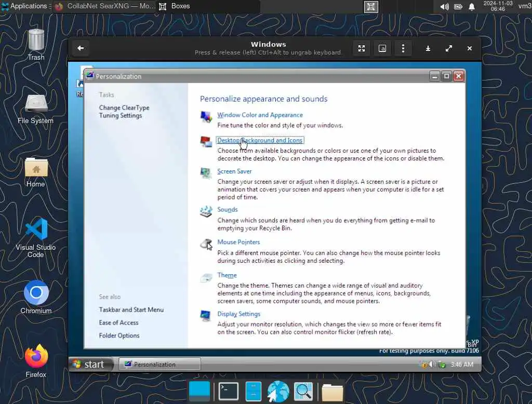Open the Boxes keyboard shortcuts icon
This screenshot has height=404, width=532.
[382, 48]
